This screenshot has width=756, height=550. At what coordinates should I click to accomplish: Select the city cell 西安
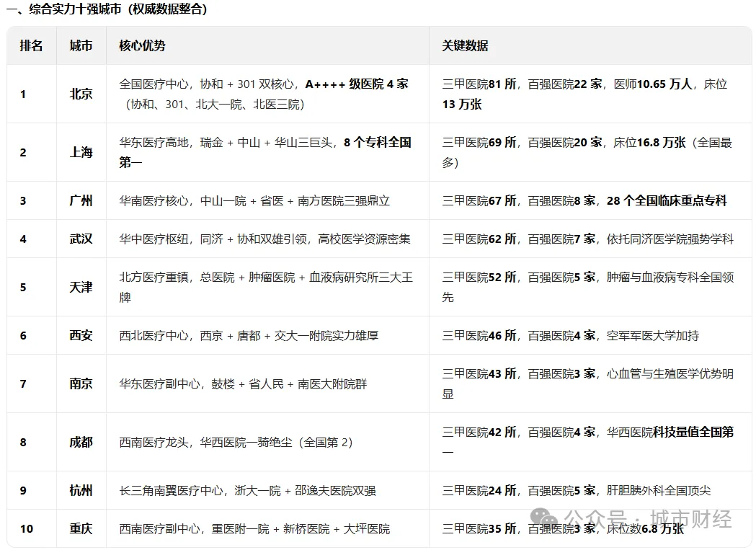[x=81, y=335]
